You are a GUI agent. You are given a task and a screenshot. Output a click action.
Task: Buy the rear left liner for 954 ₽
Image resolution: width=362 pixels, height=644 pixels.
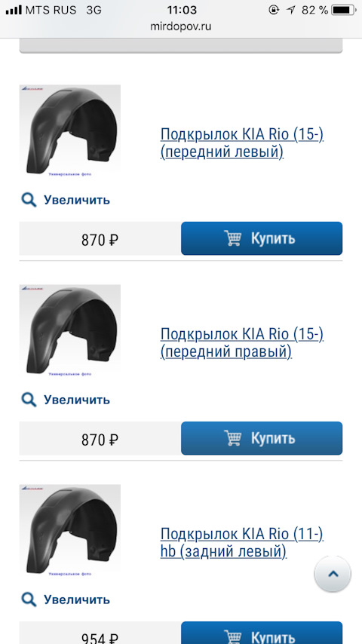coord(262,633)
